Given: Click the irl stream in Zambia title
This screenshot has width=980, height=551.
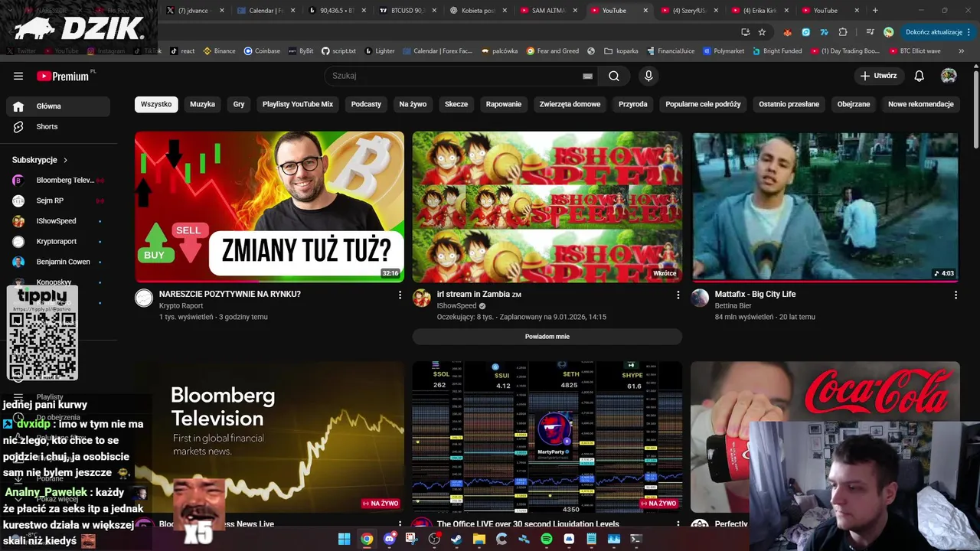Looking at the screenshot, I should point(479,295).
